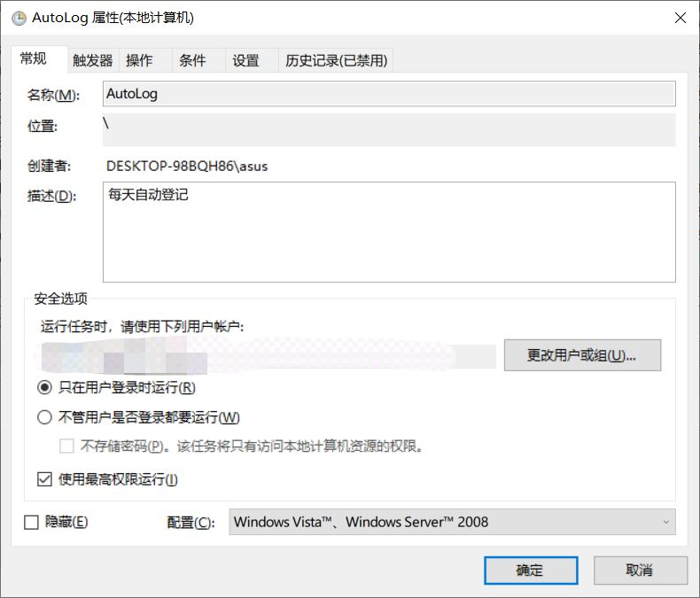Click the 运行任务时，请使用下列用户帐户 label
The width and height of the screenshot is (700, 598).
pyautogui.click(x=143, y=327)
